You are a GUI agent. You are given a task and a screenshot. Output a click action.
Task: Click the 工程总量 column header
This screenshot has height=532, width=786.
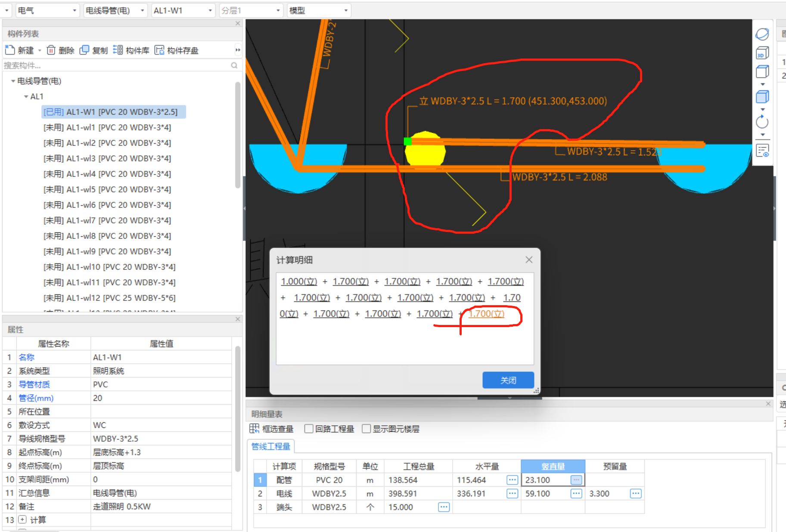tap(418, 466)
